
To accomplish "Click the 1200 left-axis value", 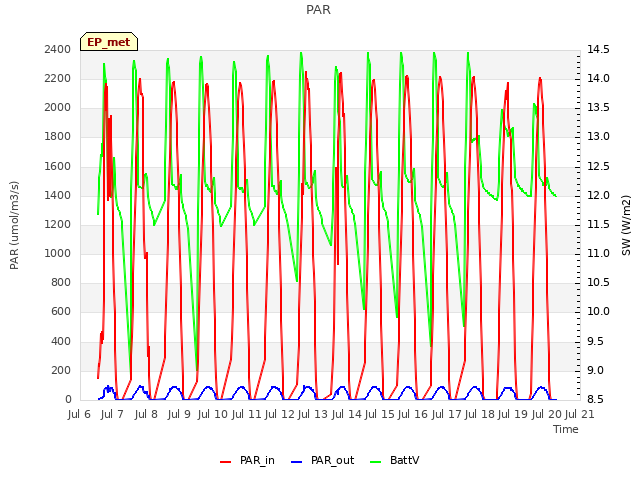I will click(58, 224).
